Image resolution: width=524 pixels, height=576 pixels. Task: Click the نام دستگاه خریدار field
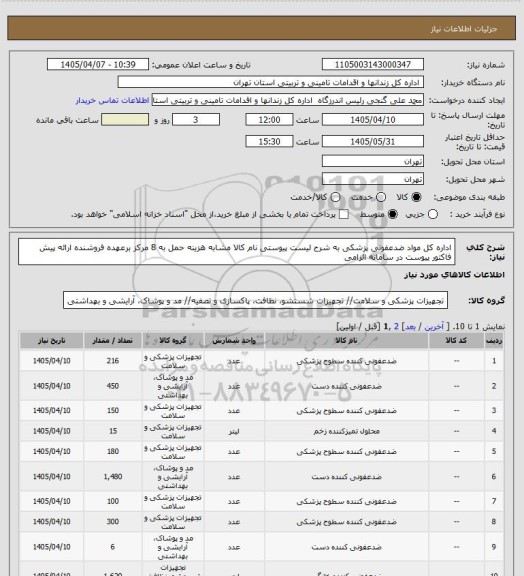[x=270, y=82]
